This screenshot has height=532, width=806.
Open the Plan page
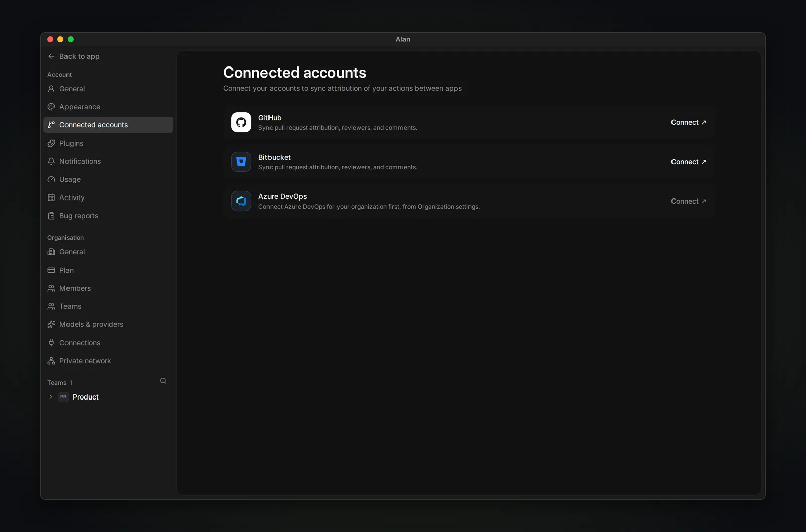pos(108,270)
